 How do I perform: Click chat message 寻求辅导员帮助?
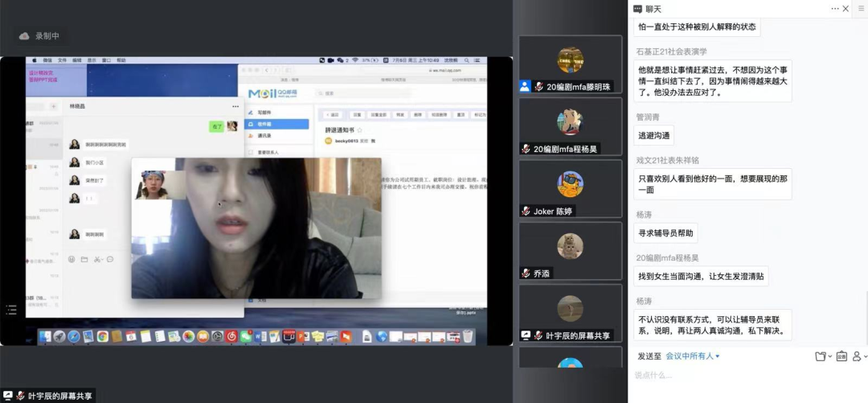coord(665,232)
